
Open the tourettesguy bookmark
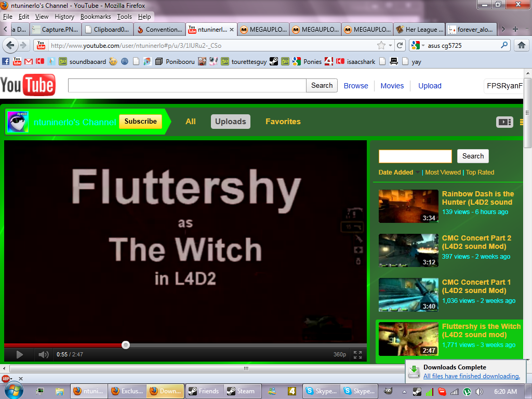pyautogui.click(x=244, y=61)
